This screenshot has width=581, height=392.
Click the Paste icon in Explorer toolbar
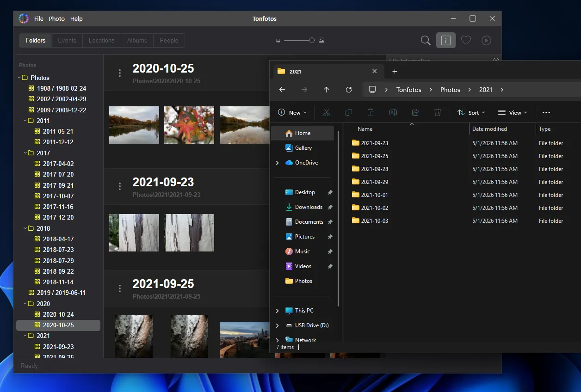(x=371, y=112)
